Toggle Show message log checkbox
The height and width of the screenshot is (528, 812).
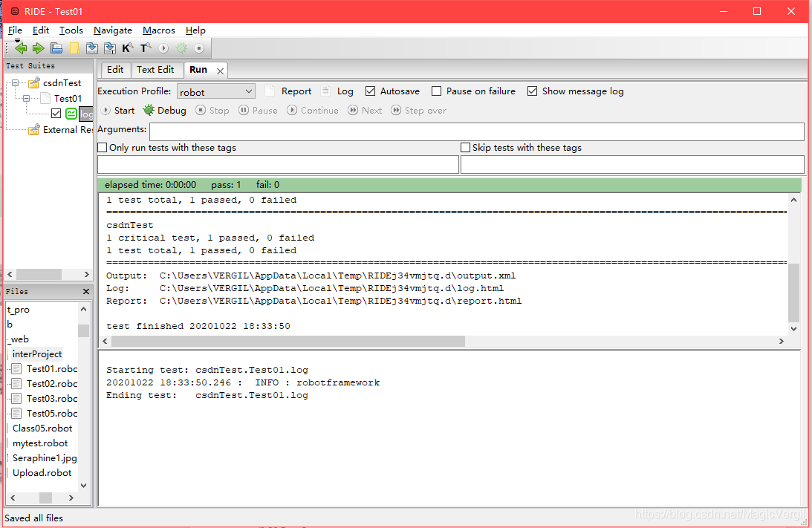coord(533,91)
